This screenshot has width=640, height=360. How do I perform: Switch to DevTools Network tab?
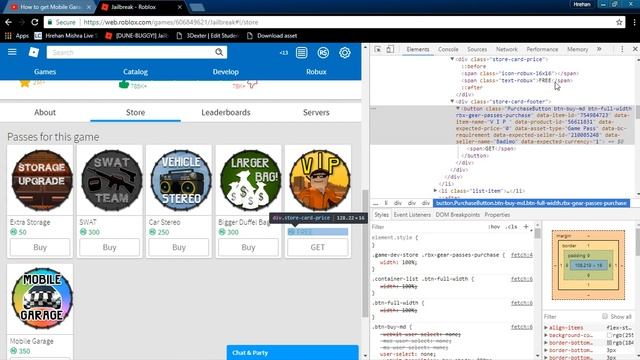click(x=507, y=49)
